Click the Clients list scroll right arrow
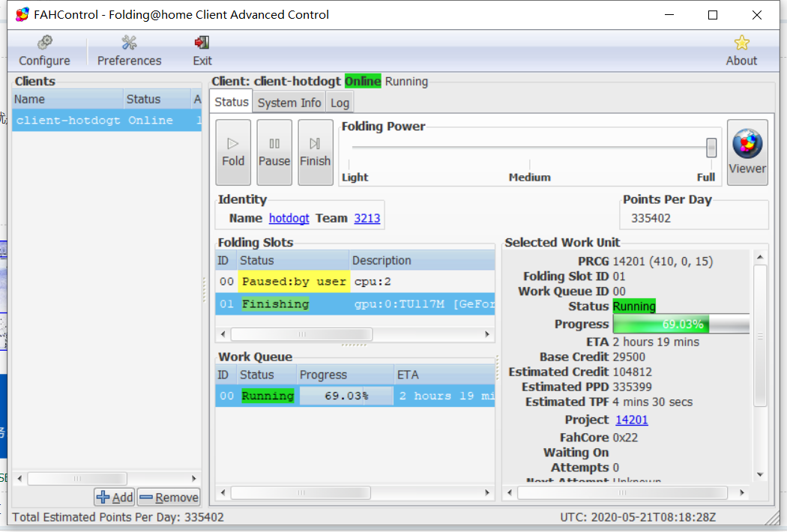Viewport: 787px width, 532px height. coord(193,479)
